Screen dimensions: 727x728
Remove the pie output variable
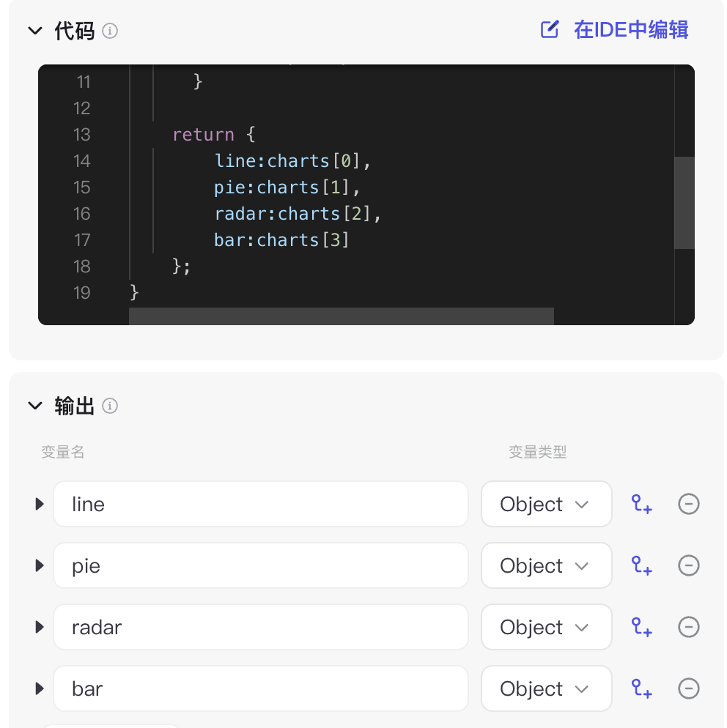688,566
